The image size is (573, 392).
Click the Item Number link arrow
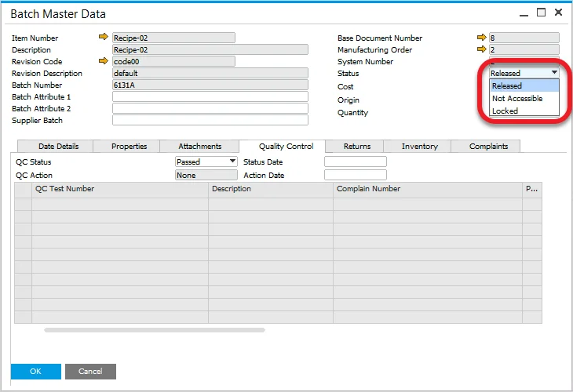[104, 37]
